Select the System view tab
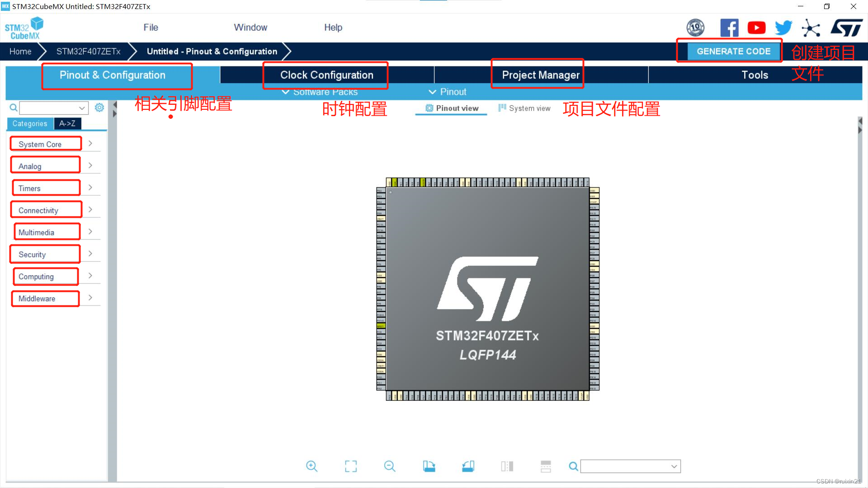 point(524,108)
